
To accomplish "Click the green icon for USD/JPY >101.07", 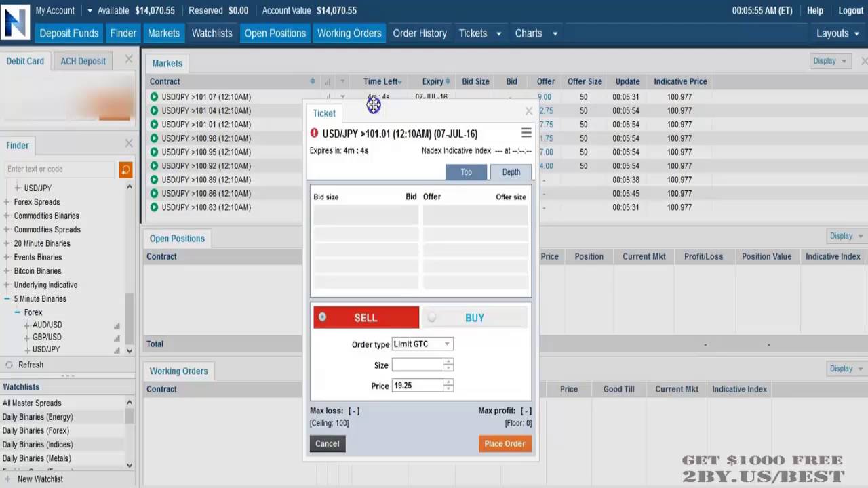I will [154, 97].
